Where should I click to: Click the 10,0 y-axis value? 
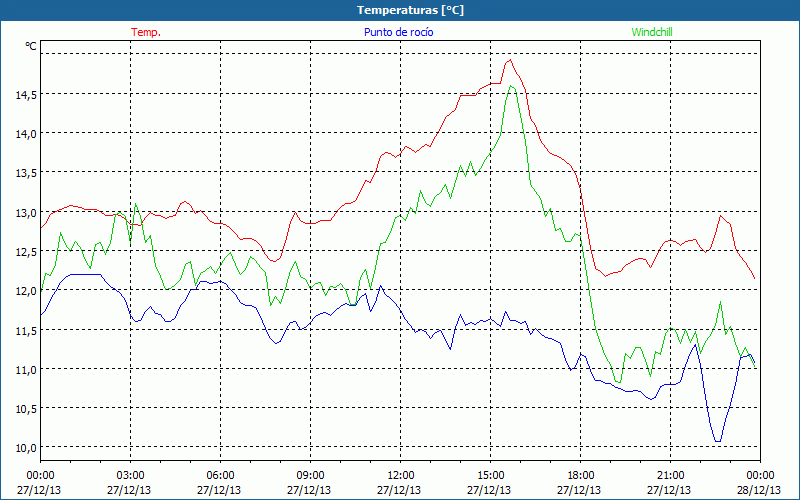pos(25,447)
